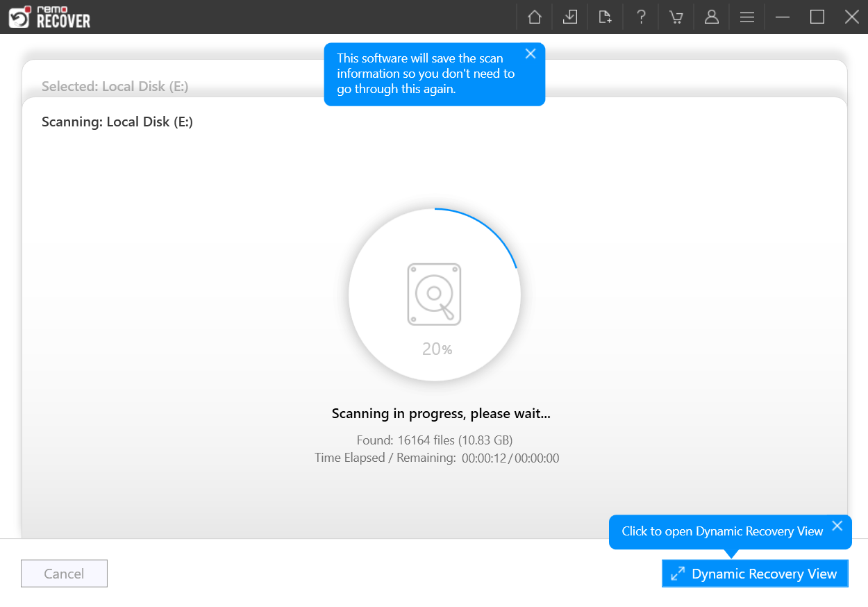The image size is (868, 607).
Task: Open Help via the question mark icon
Action: (x=640, y=17)
